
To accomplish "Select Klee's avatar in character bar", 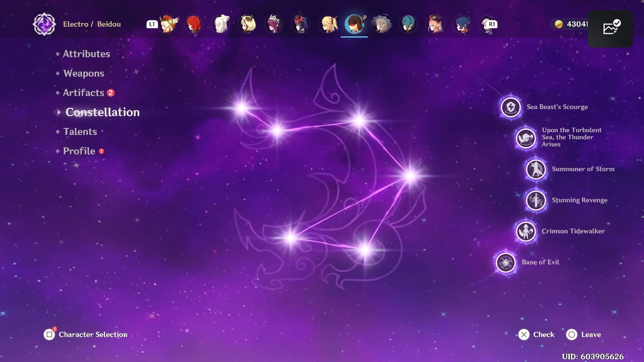I will click(x=169, y=24).
